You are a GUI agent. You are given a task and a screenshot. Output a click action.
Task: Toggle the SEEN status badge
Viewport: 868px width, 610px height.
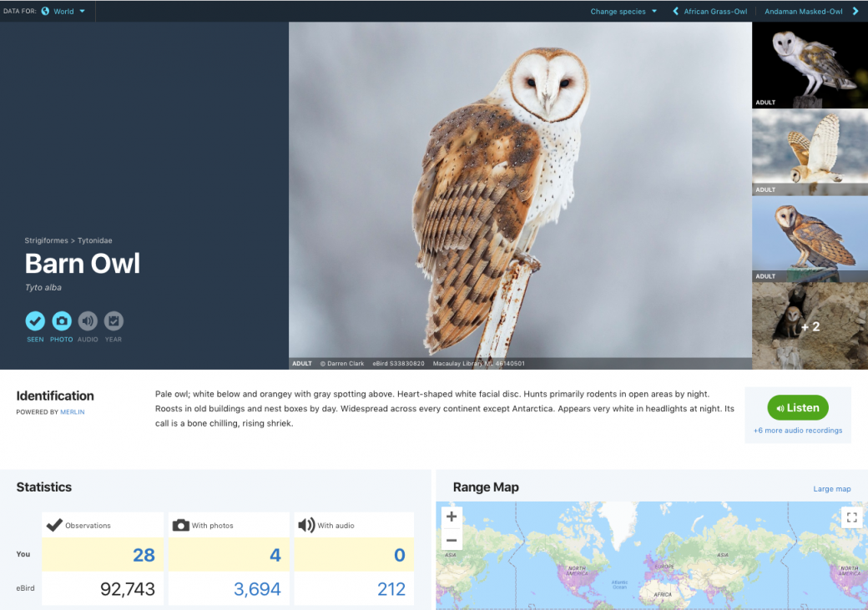[x=35, y=321]
